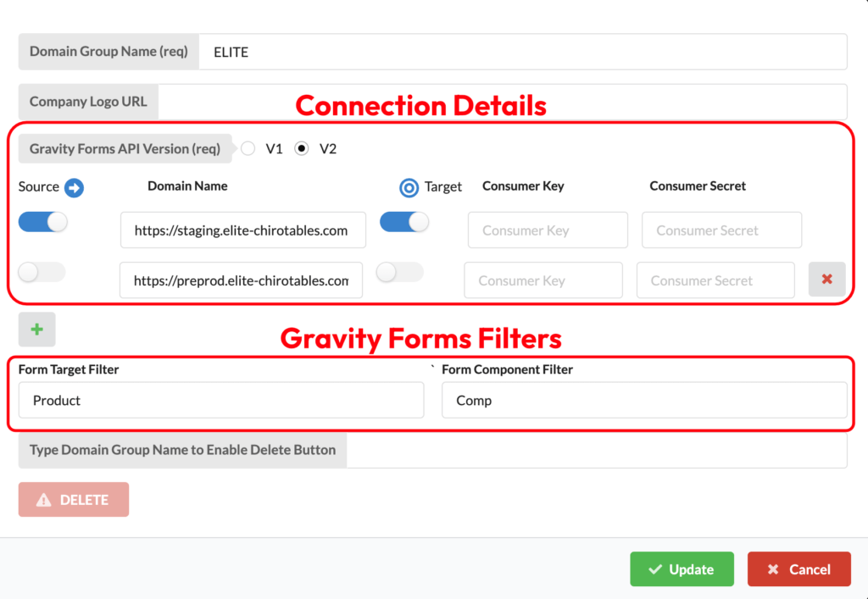Viewport: 868px width, 599px height.
Task: Click Type Domain Group Name to Enable label
Action: point(183,450)
